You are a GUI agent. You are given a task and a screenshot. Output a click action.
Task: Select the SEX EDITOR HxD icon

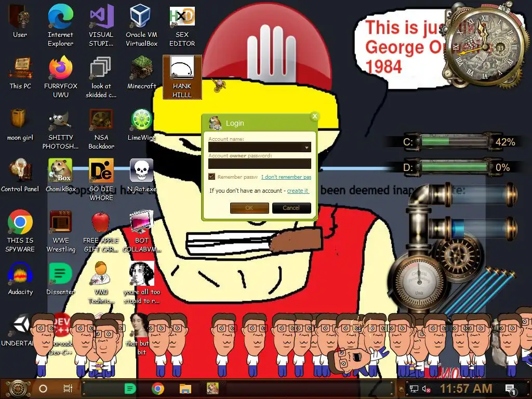182,25
